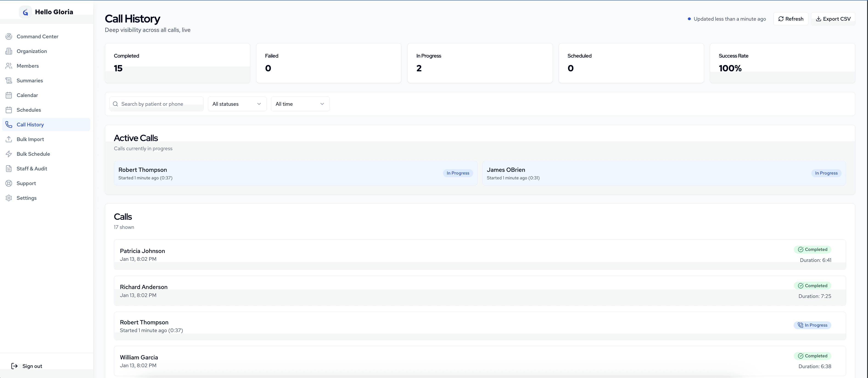Open the Summaries menu item
The image size is (868, 378).
30,81
